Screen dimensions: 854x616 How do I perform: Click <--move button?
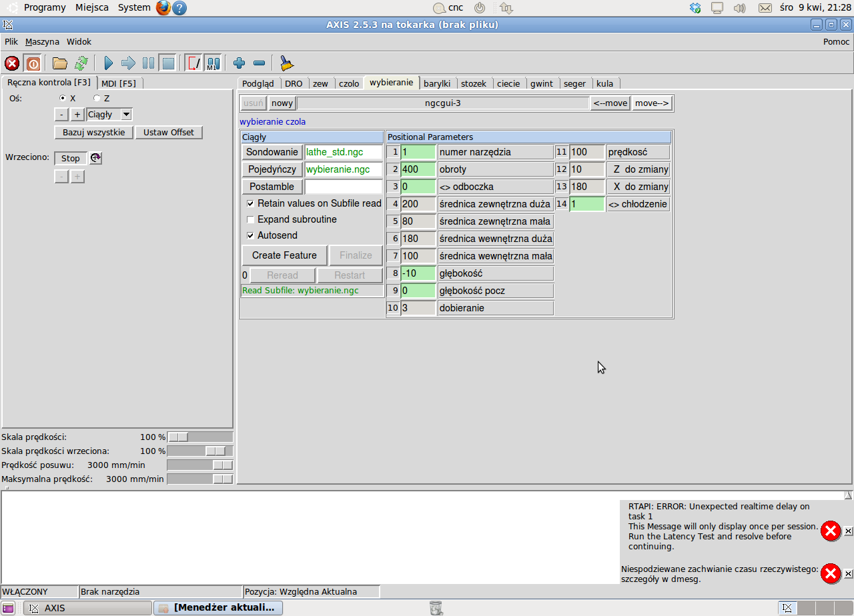pos(610,103)
